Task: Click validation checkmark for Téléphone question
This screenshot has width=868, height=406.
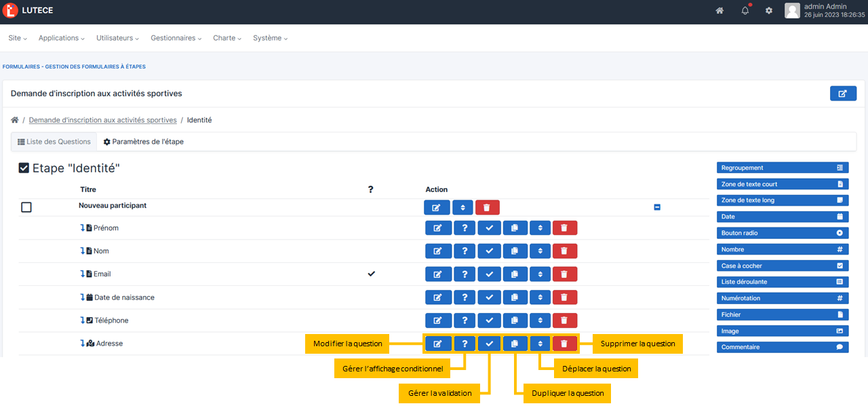Action: (489, 320)
